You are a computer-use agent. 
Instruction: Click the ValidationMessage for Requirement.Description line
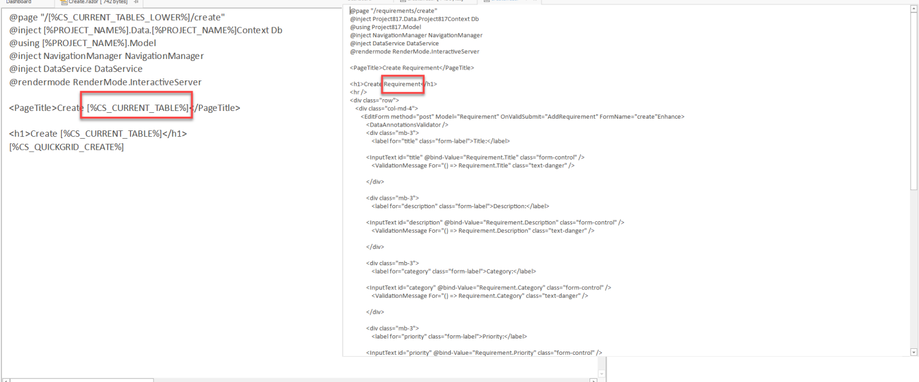coord(482,231)
